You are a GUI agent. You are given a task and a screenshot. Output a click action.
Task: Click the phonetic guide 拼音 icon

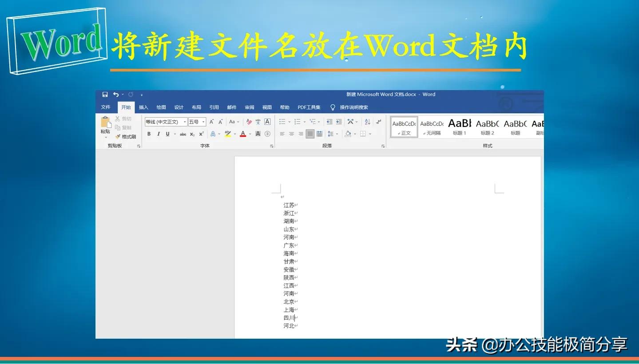coord(258,122)
